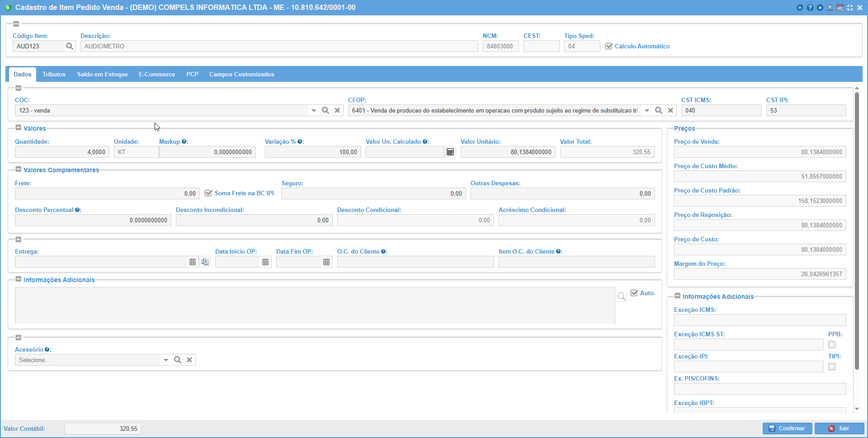Check the TIPI checkbox
The height and width of the screenshot is (438, 868).
pos(832,367)
